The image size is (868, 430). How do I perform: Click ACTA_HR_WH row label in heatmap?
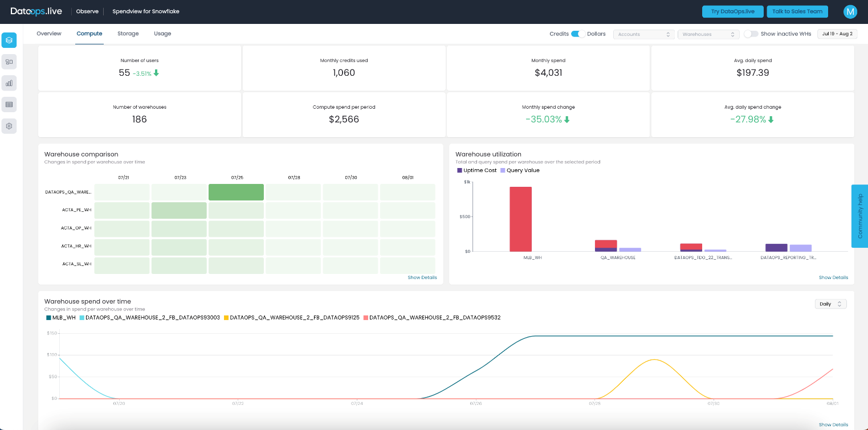click(76, 246)
